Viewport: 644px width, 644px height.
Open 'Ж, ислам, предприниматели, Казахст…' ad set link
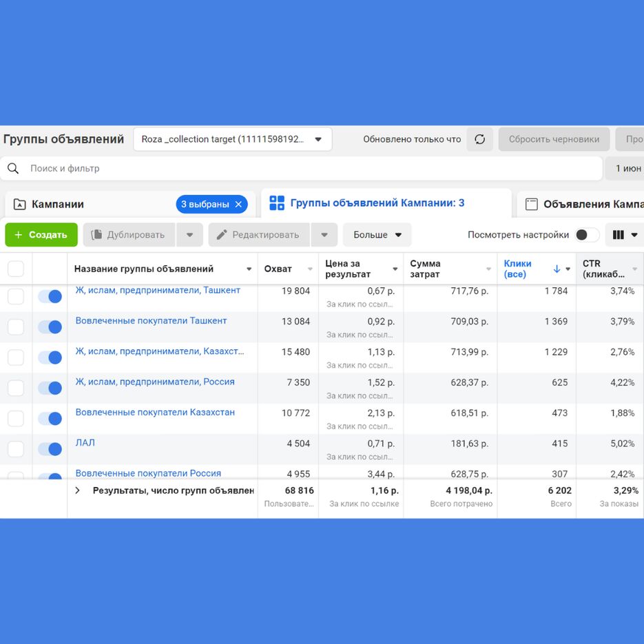pos(160,351)
